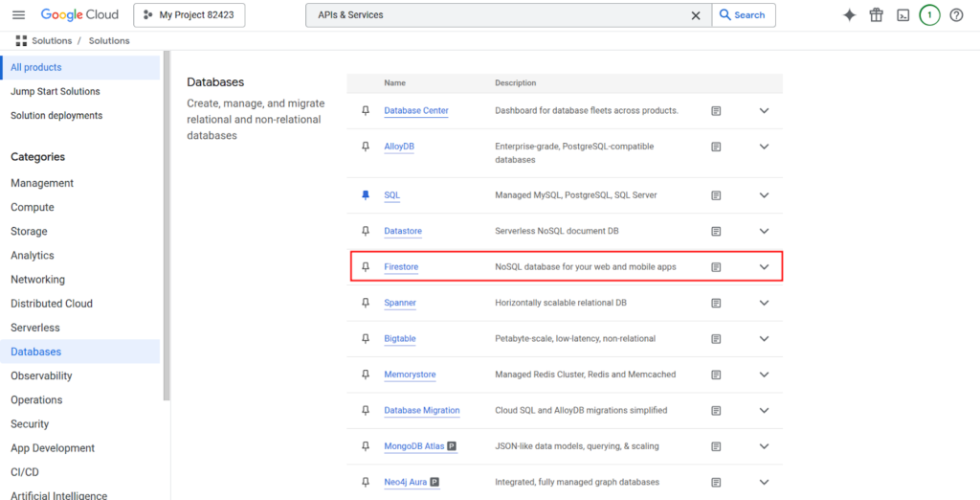Open the Spanner product link
This screenshot has height=500, width=980.
pyautogui.click(x=400, y=303)
